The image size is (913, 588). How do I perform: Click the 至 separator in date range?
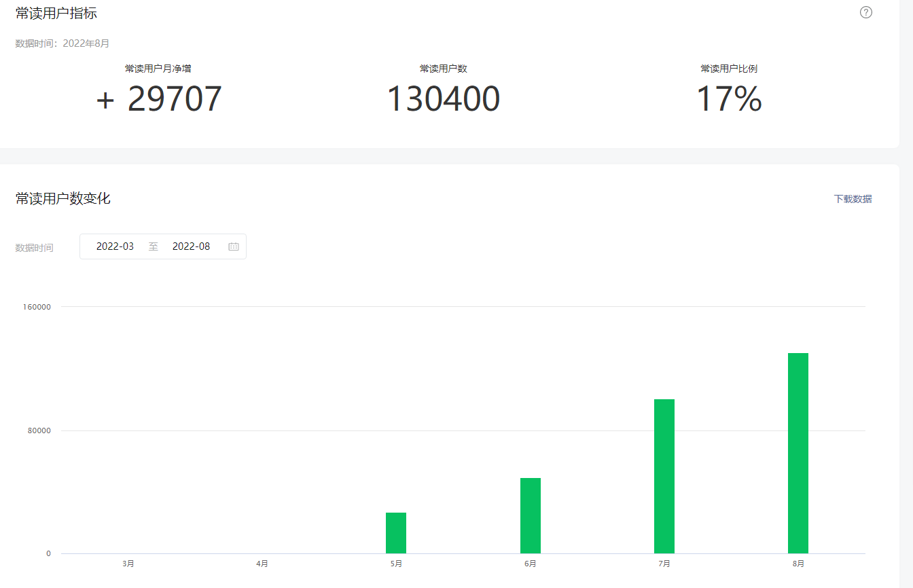pos(154,246)
